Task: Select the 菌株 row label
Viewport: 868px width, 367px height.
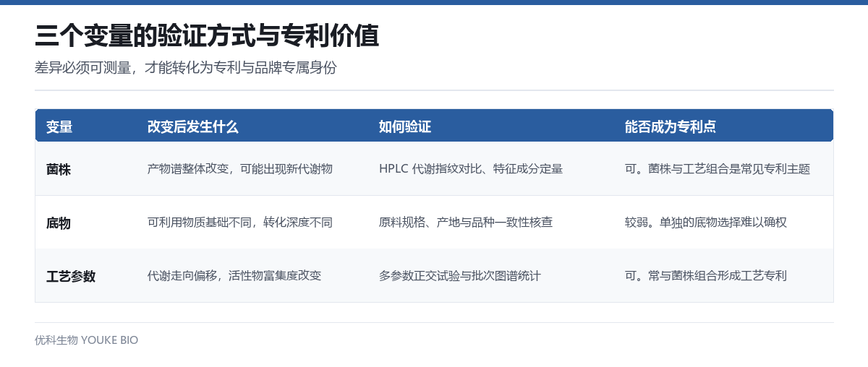Action: (x=59, y=169)
